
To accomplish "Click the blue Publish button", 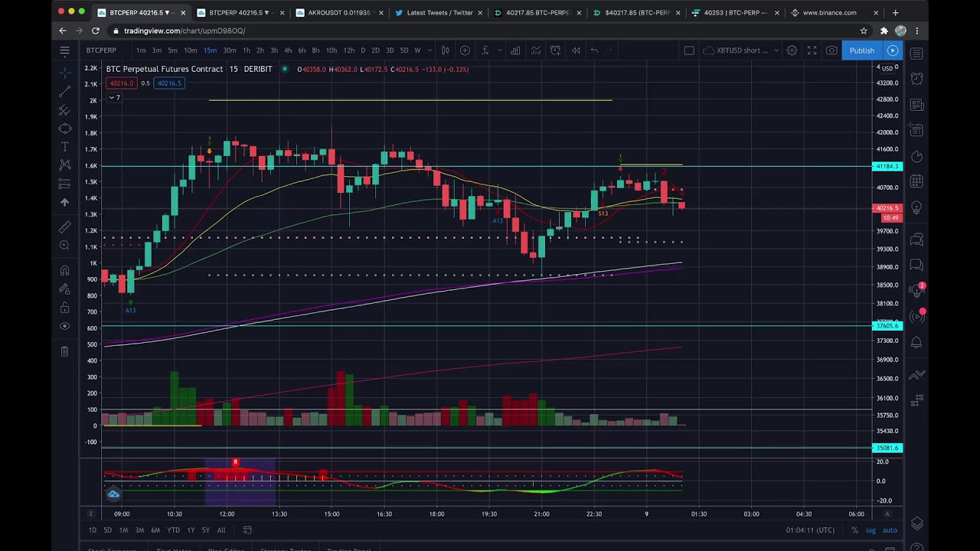I will [861, 51].
